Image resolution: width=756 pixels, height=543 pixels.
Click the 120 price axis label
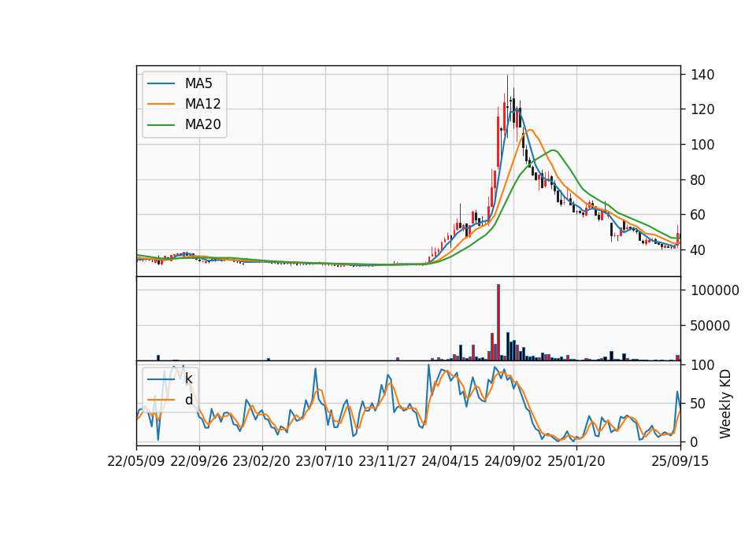pos(702,110)
